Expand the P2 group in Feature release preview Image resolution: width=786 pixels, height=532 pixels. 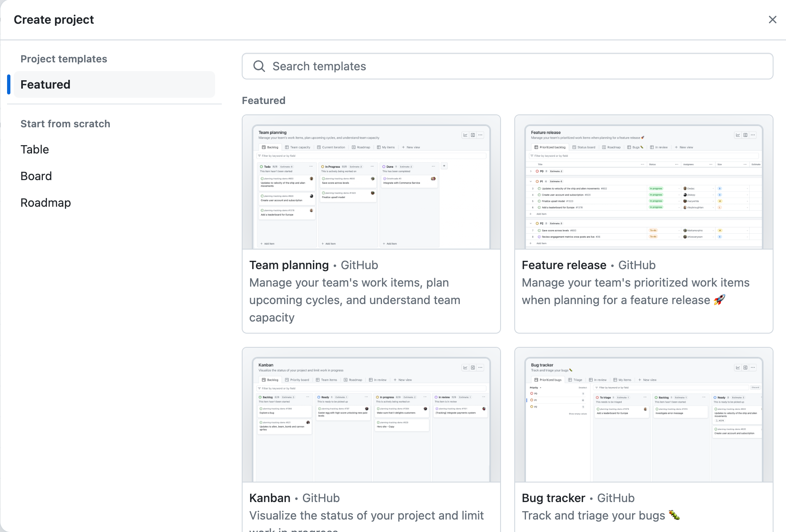pos(530,223)
